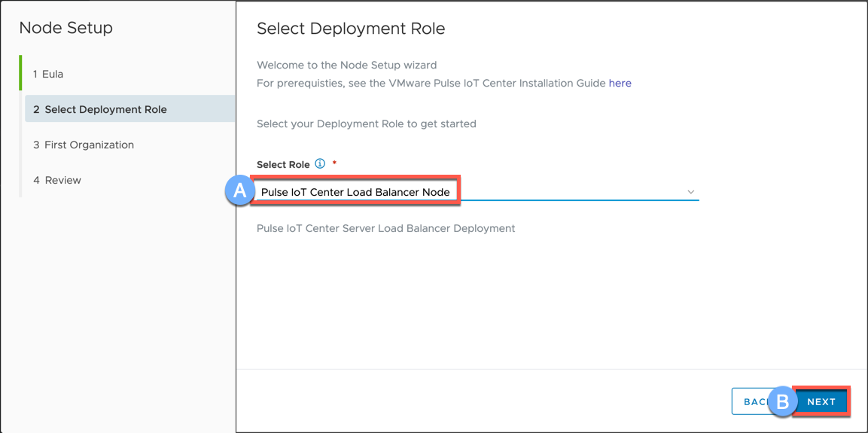Screen dimensions: 868x433
Task: Click the 'Select Deployment Role' heading
Action: point(351,29)
